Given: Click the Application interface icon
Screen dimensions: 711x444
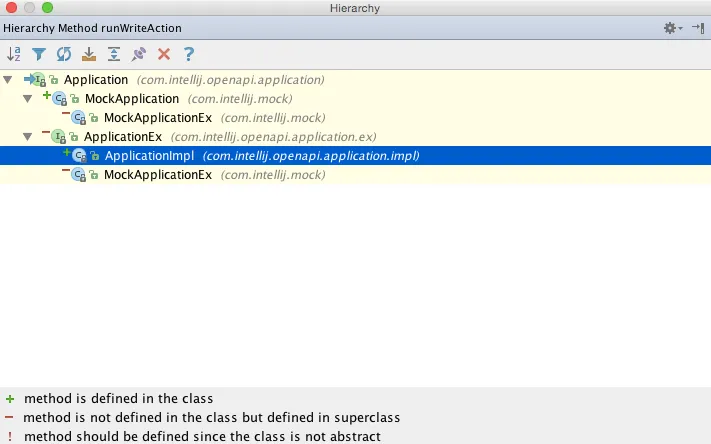Looking at the screenshot, I should [40, 80].
